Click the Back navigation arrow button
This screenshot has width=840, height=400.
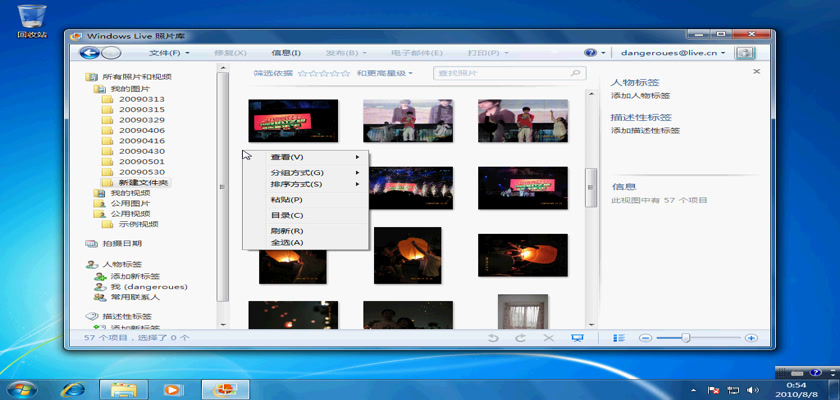tap(89, 52)
